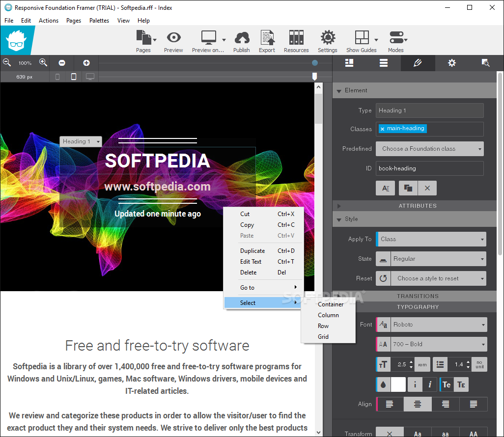The width and height of the screenshot is (504, 437).
Task: Open Choose a style to reset dropdown
Action: [439, 278]
